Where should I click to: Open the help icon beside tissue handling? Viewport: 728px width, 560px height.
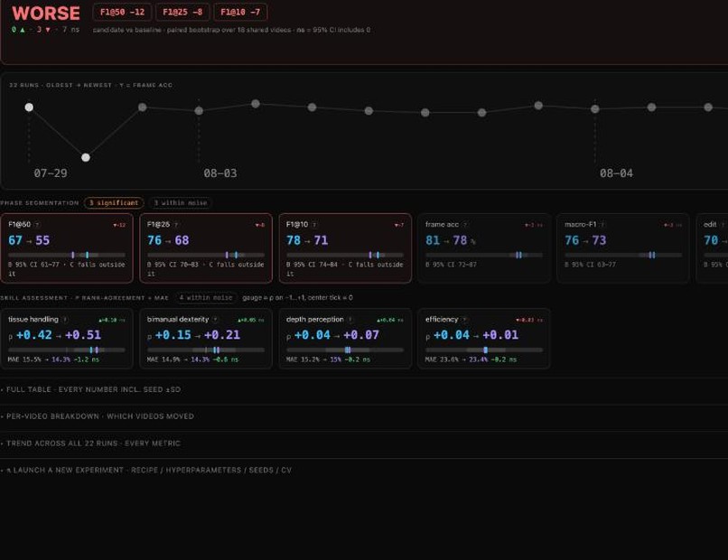pos(65,320)
